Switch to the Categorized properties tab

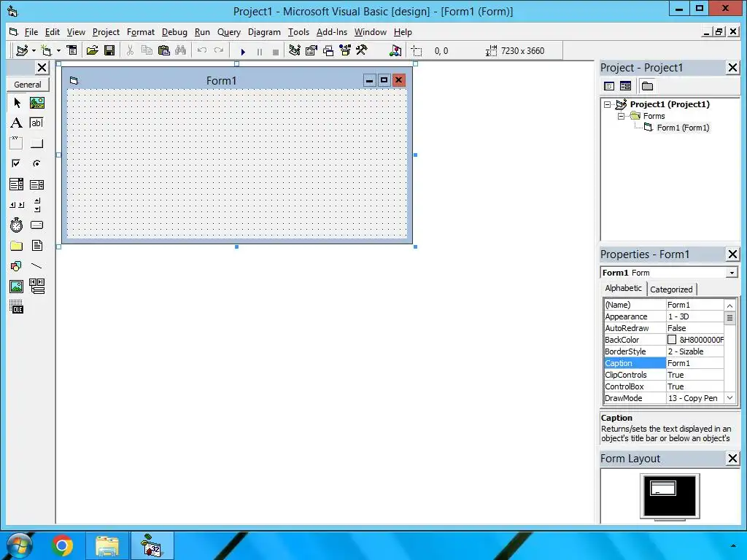671,289
